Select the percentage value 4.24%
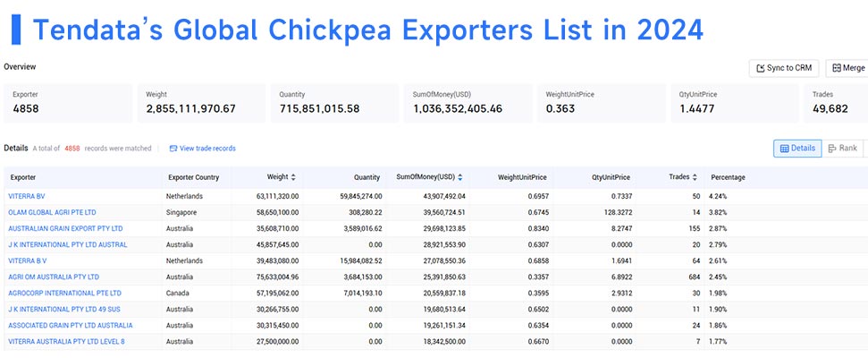This screenshot has height=358, width=868. (x=718, y=196)
